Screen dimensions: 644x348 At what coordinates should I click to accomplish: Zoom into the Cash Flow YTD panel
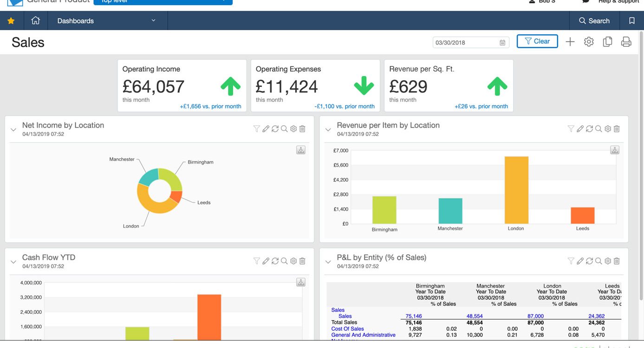pyautogui.click(x=284, y=261)
